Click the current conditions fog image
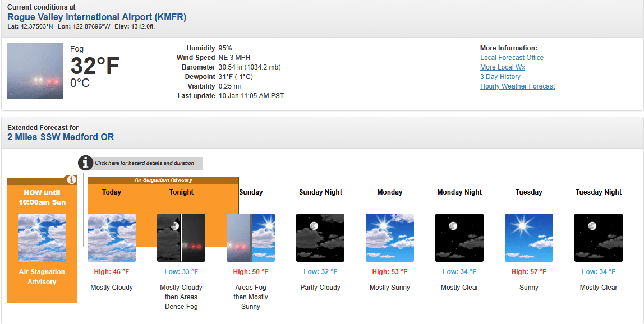Viewport: 644px width, 324px height. point(35,71)
